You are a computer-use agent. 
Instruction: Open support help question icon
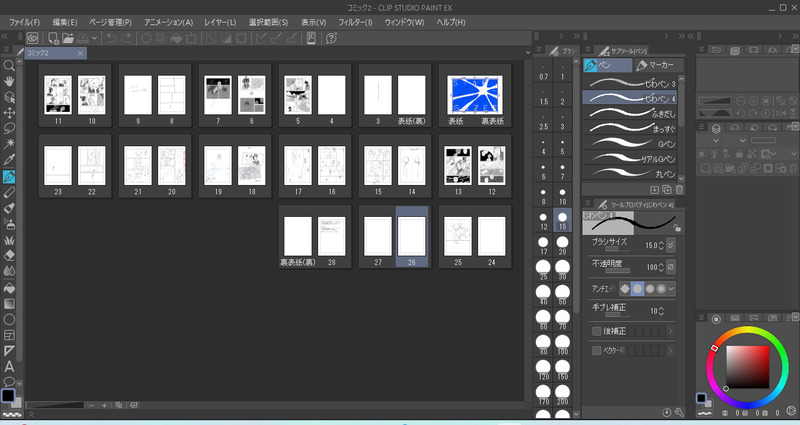pyautogui.click(x=331, y=38)
